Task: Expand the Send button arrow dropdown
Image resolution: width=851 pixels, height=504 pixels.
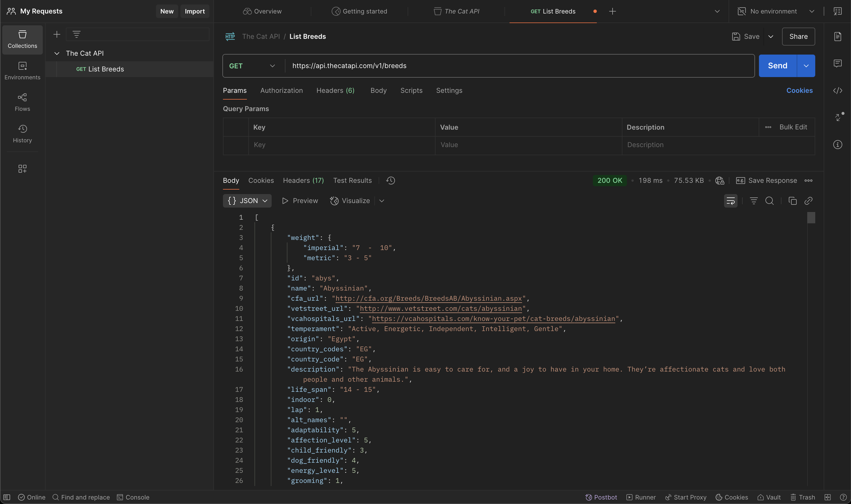Action: [x=806, y=66]
